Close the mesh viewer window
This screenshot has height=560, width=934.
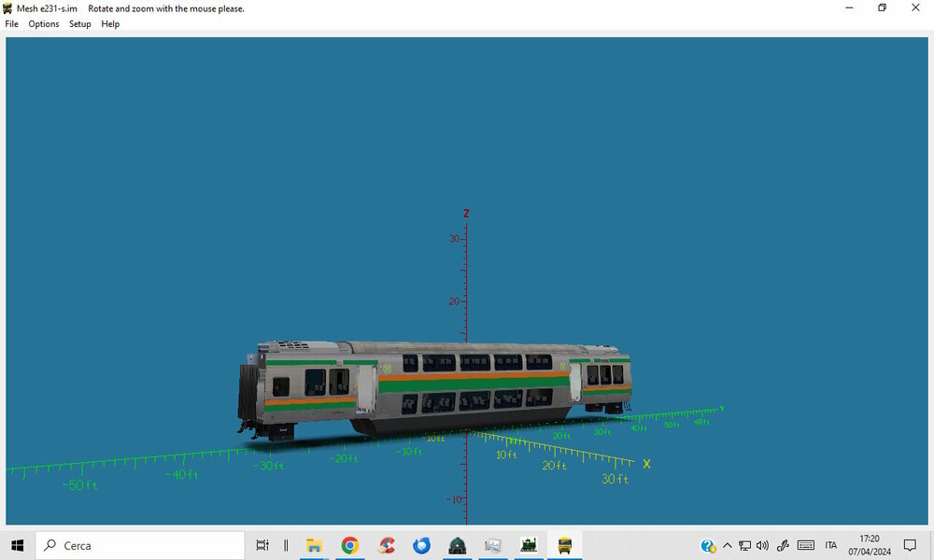tap(915, 7)
